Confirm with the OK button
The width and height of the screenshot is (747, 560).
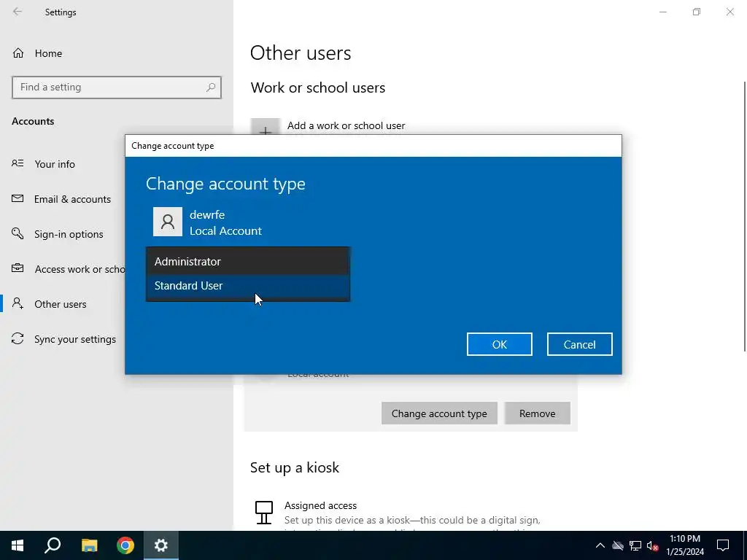coord(499,344)
